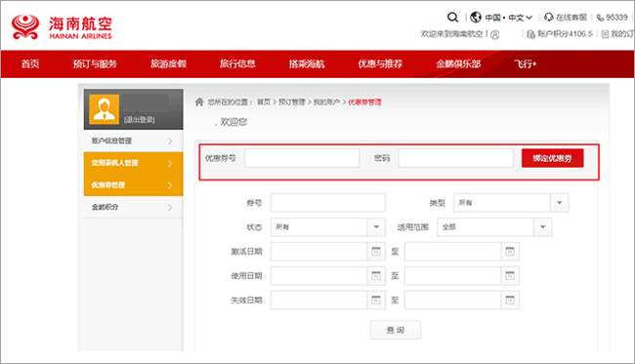This screenshot has width=635, height=364.
Task: Click the user avatar in the sidebar
Action: pyautogui.click(x=105, y=109)
